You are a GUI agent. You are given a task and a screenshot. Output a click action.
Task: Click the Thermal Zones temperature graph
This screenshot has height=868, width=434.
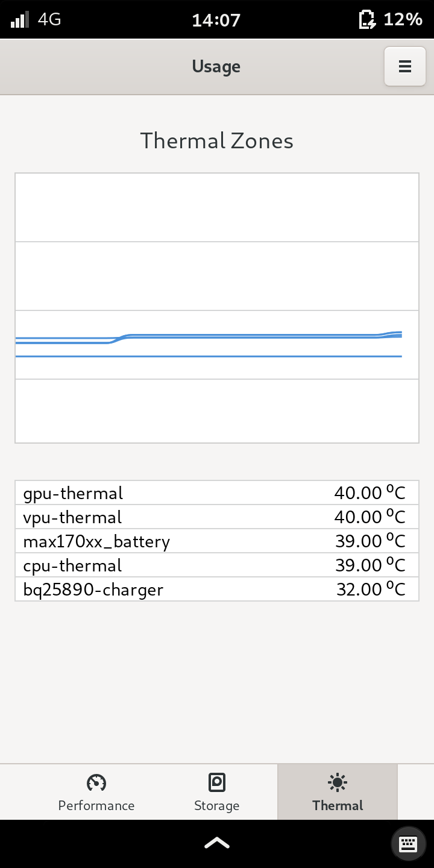[217, 308]
